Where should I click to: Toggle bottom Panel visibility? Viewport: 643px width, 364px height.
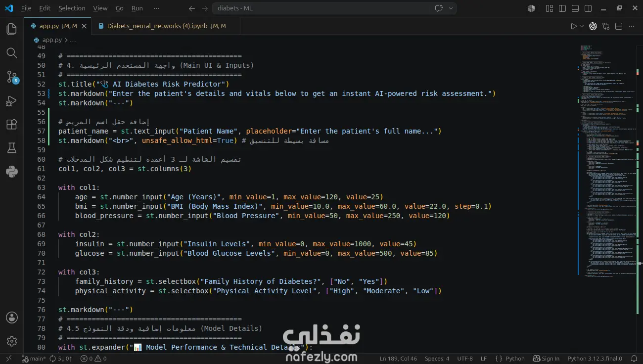pyautogui.click(x=575, y=8)
